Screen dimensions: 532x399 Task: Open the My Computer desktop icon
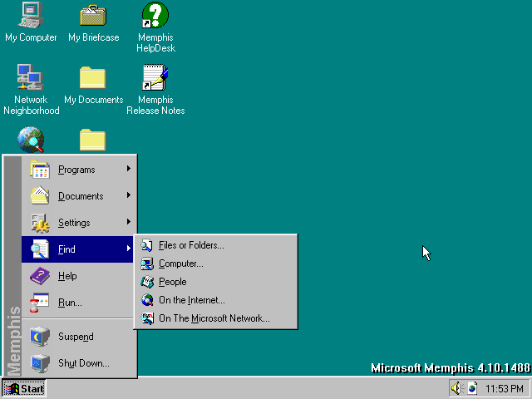pyautogui.click(x=31, y=15)
